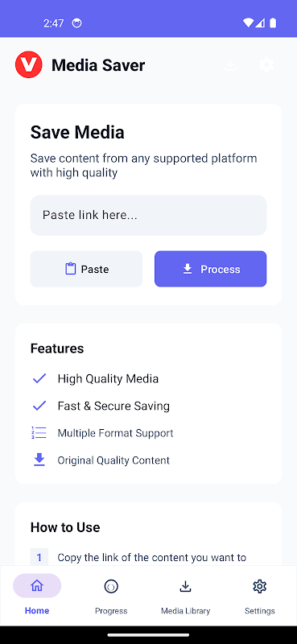This screenshot has width=297, height=644.
Task: Select the Home tab label
Action: coord(37,611)
